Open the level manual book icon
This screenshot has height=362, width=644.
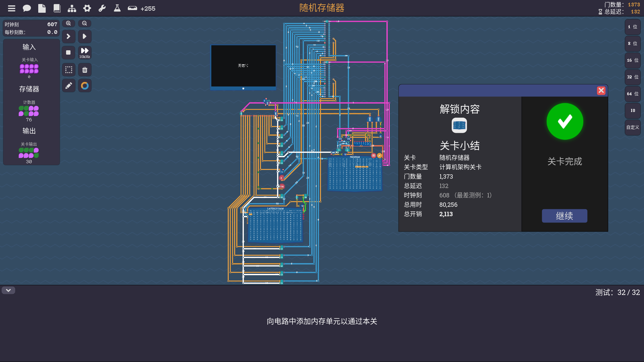(57, 8)
